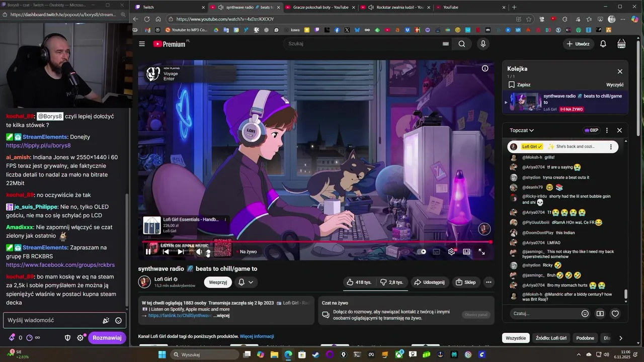This screenshot has width=644, height=362.
Task: Close the YouTube live chat panel
Action: [619, 130]
